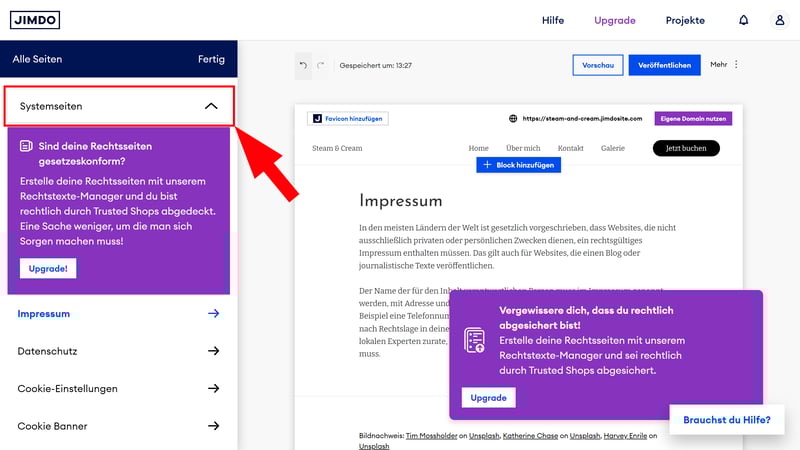800x450 pixels.
Task: Open the Projekte menu
Action: coord(685,20)
